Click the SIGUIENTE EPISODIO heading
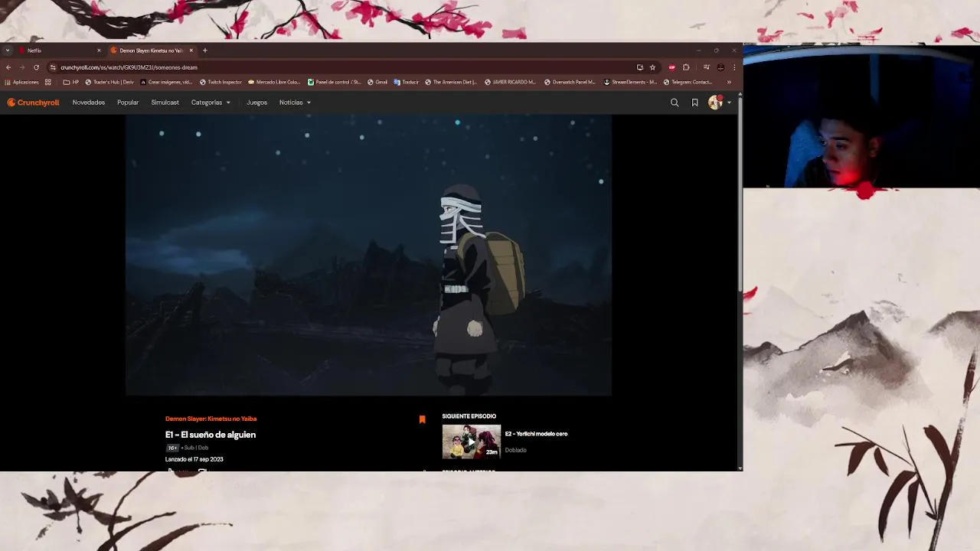Viewport: 980px width, 551px height. (x=469, y=416)
